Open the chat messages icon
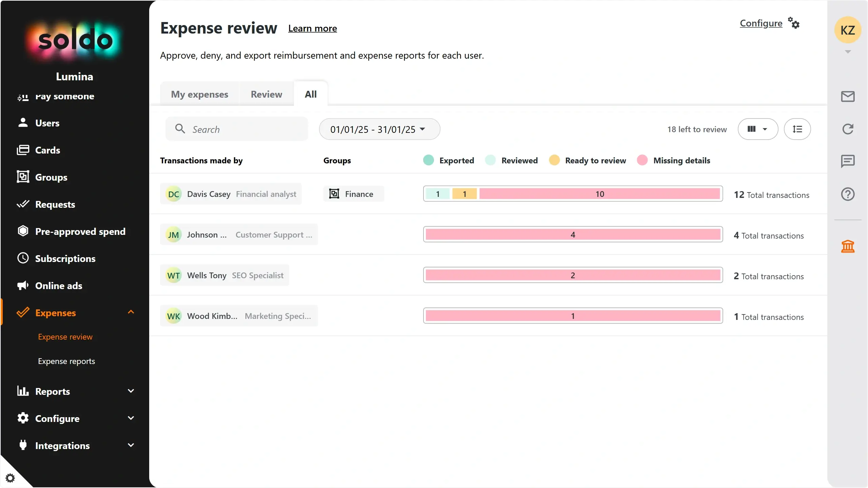 coord(848,161)
